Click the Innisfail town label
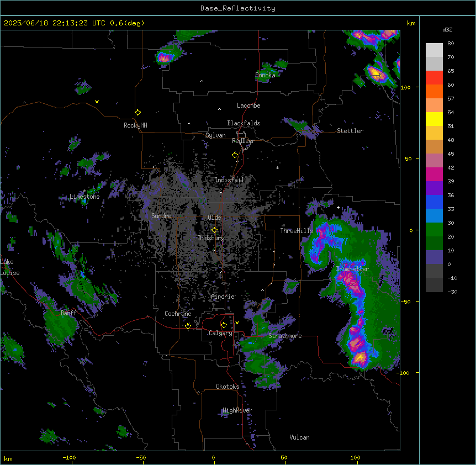Image resolution: width=476 pixels, height=465 pixels. click(229, 180)
